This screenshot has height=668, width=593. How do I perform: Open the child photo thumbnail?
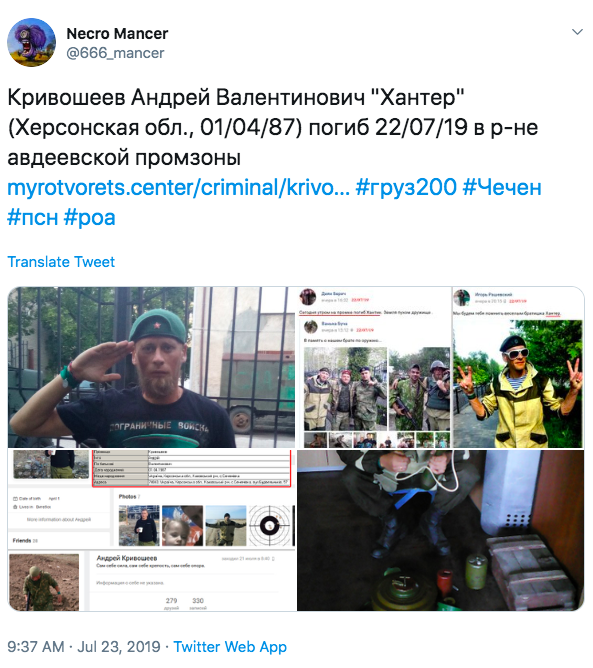[x=182, y=526]
